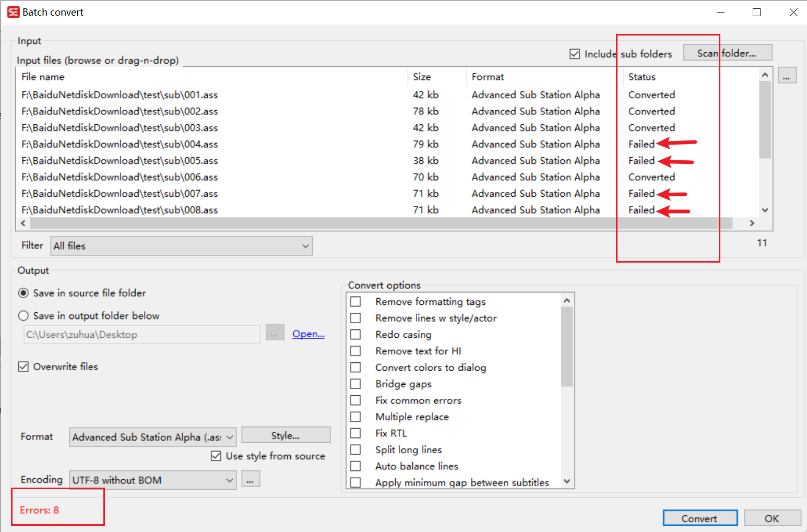
Task: Select Save in output folder below option
Action: (23, 315)
